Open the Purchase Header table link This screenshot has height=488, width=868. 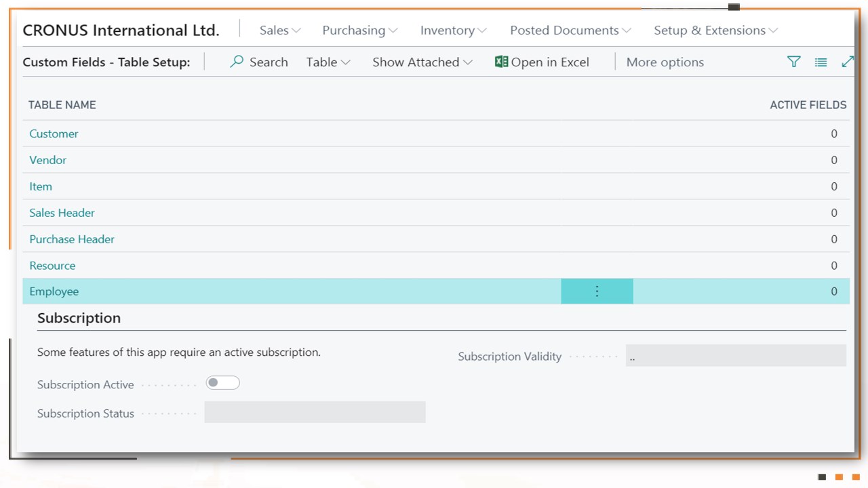click(72, 239)
